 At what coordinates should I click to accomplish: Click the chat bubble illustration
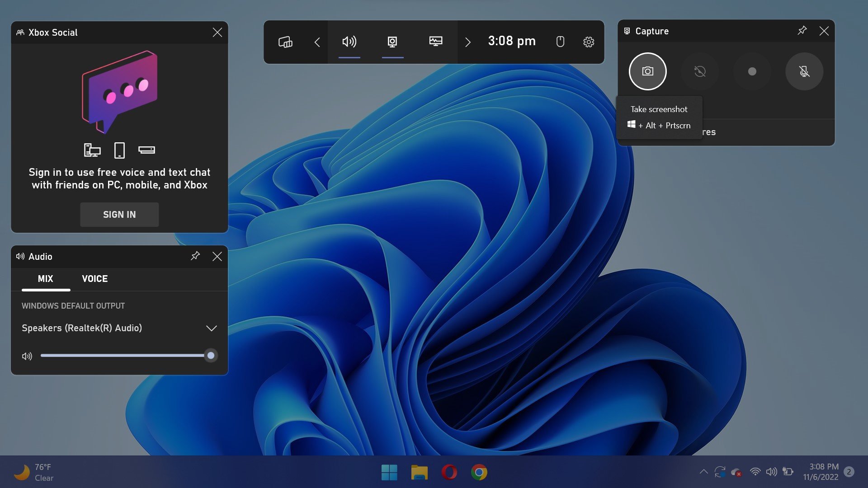(120, 92)
